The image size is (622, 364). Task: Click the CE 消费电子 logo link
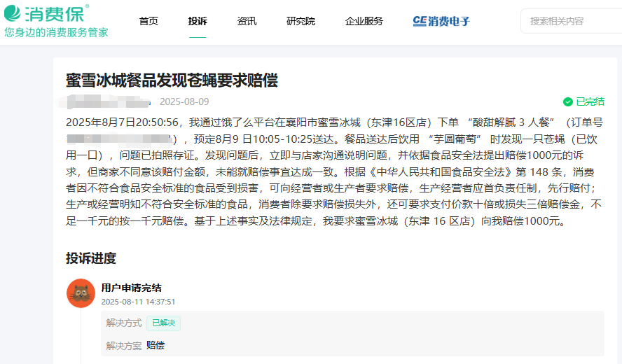pos(441,21)
